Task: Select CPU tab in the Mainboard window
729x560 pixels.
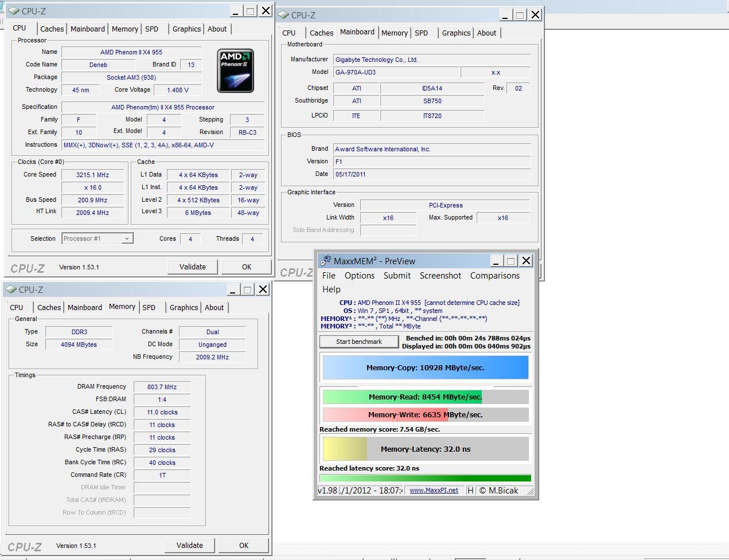Action: [x=289, y=33]
